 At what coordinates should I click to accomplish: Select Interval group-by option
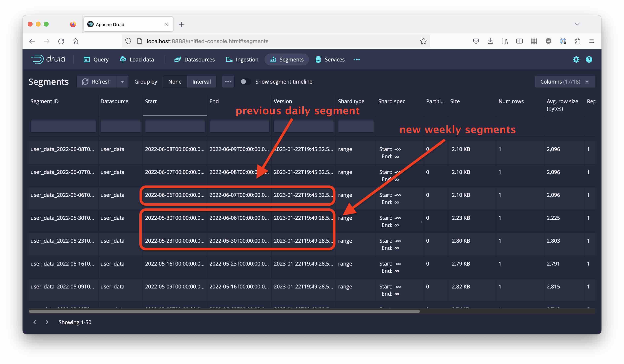point(201,82)
